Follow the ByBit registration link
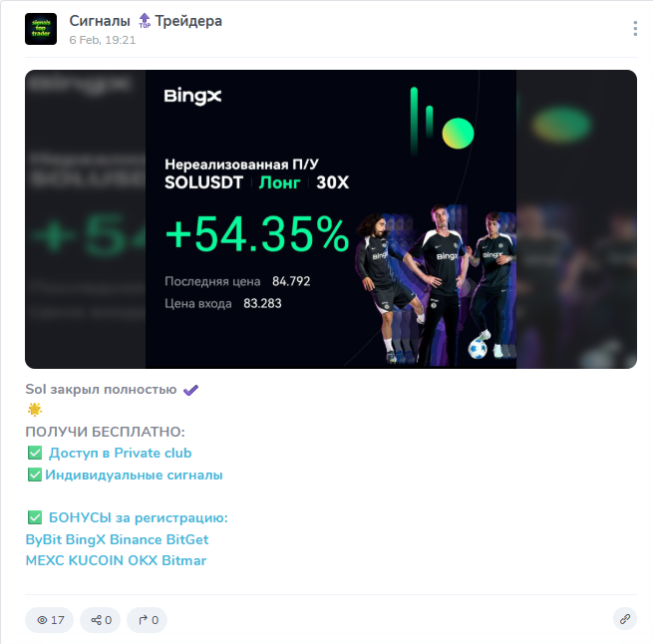 pos(43,539)
